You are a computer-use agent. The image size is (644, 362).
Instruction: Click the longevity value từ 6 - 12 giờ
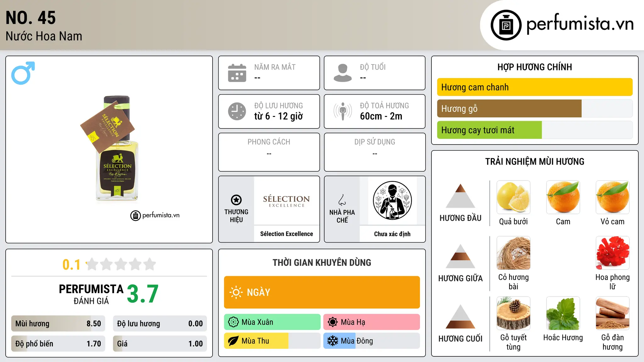[278, 116]
